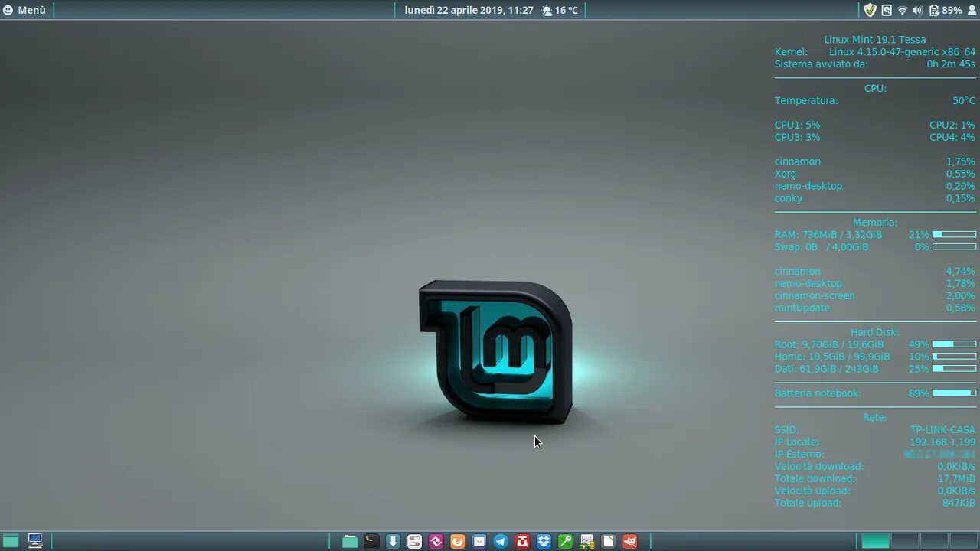The height and width of the screenshot is (551, 980).
Task: Open the user account applet
Action: (972, 10)
